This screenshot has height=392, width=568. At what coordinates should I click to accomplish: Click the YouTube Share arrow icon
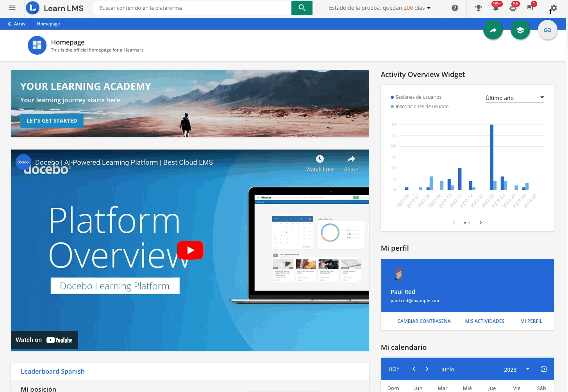[351, 159]
